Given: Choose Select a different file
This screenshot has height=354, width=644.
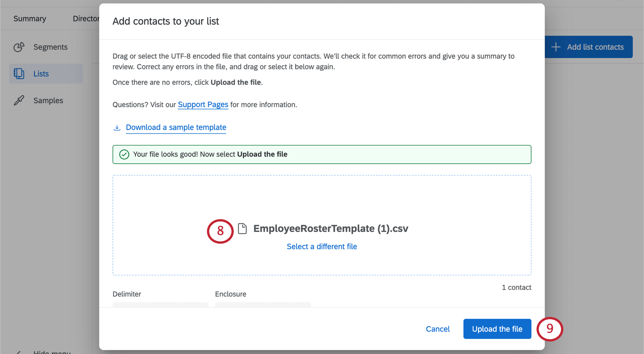Looking at the screenshot, I should 322,246.
